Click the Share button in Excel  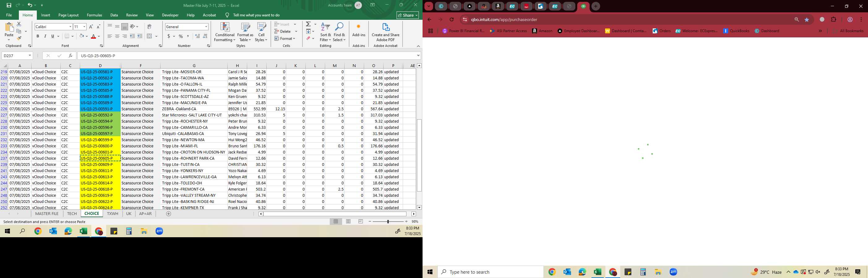pos(408,15)
